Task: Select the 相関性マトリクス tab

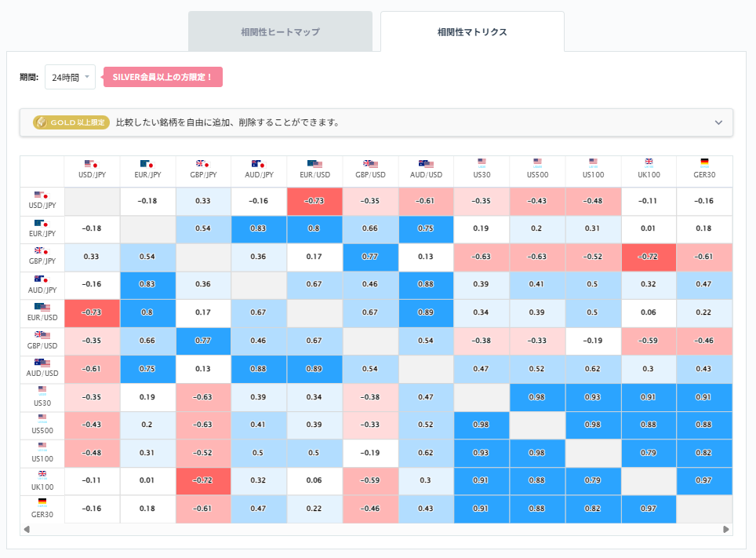Action: pyautogui.click(x=472, y=31)
